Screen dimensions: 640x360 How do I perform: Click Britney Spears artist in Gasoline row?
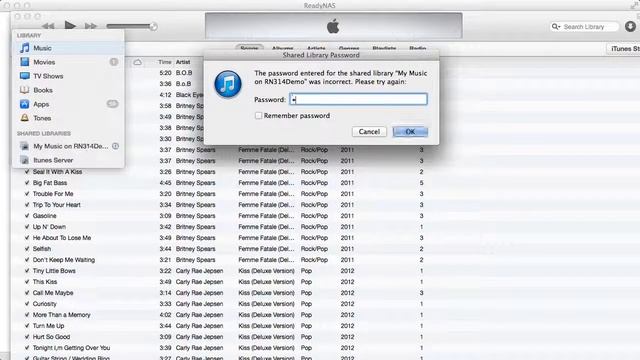tap(196, 216)
